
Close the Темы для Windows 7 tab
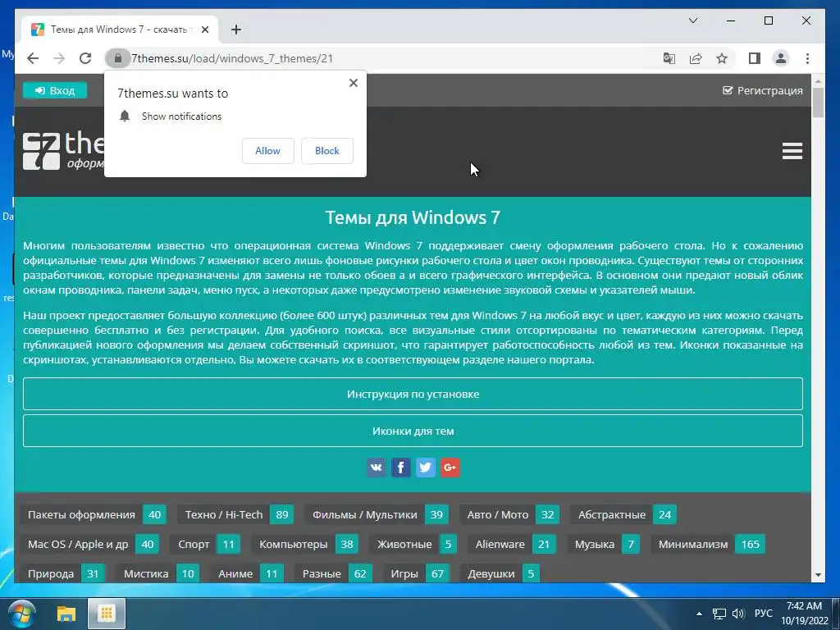coord(204,30)
